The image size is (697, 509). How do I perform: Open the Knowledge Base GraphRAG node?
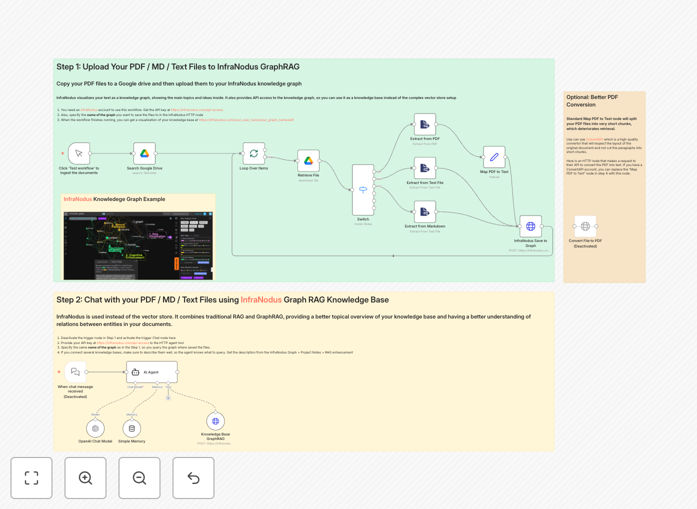pyautogui.click(x=216, y=421)
